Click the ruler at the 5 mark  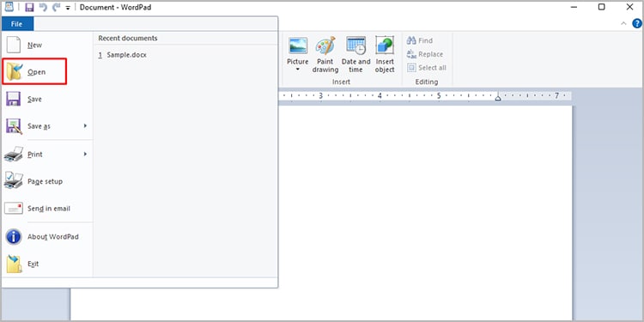pos(439,95)
